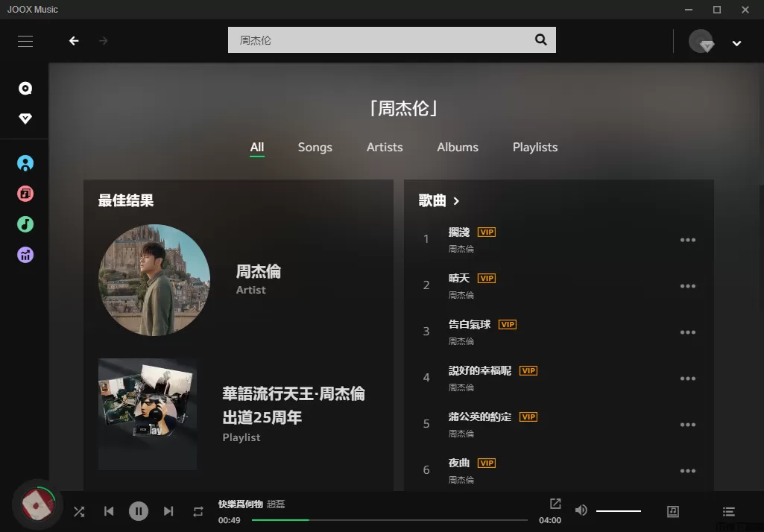The image size is (764, 532).
Task: Switch to the Songs tab
Action: pos(315,147)
